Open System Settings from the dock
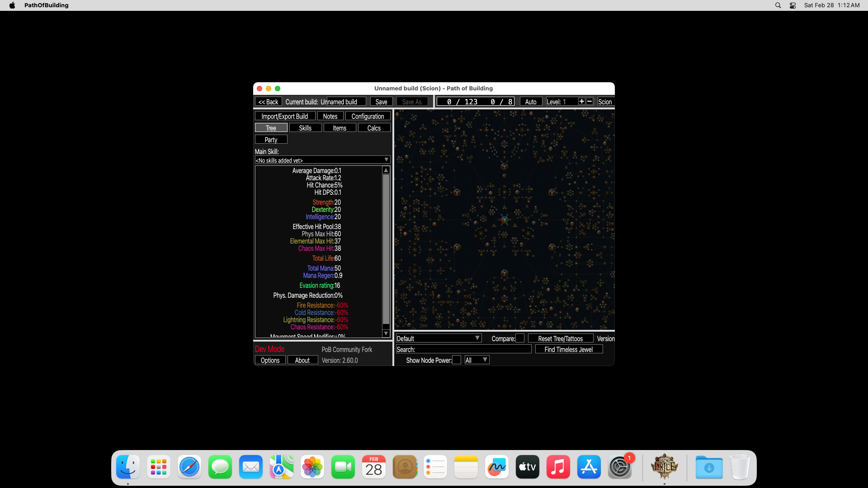 point(620,467)
